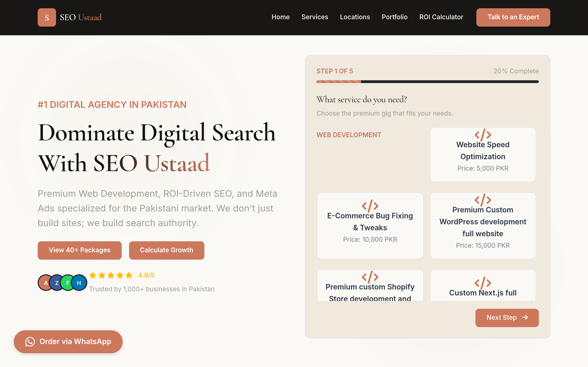
Task: Click the code icon on Premium custom Shopify
Action: [370, 277]
